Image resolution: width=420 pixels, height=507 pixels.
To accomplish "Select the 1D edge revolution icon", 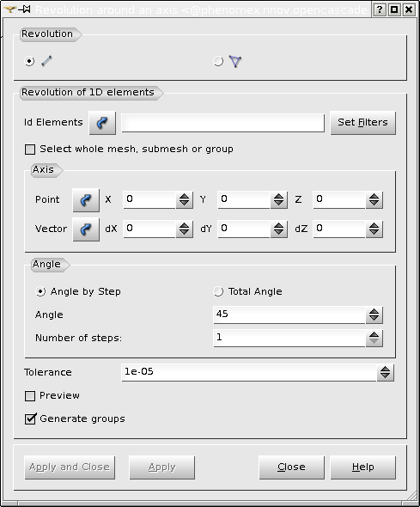I will pos(47,61).
